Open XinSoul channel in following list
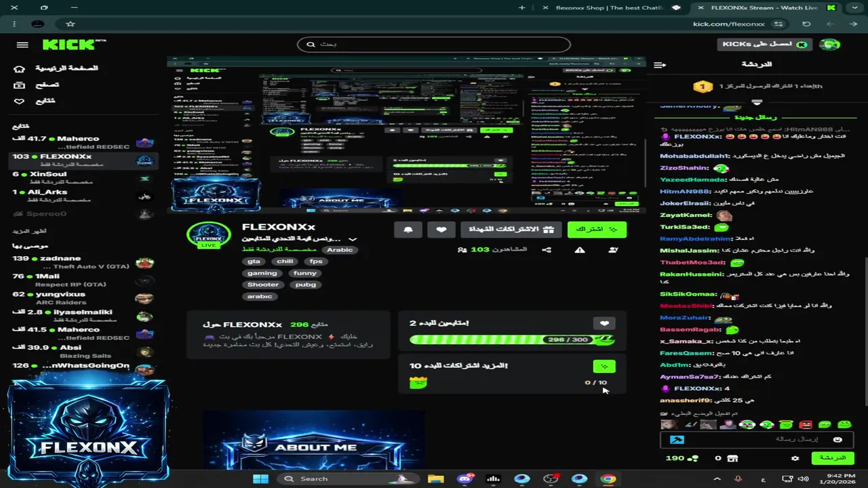Viewport: 868px width, 488px height. click(x=83, y=178)
